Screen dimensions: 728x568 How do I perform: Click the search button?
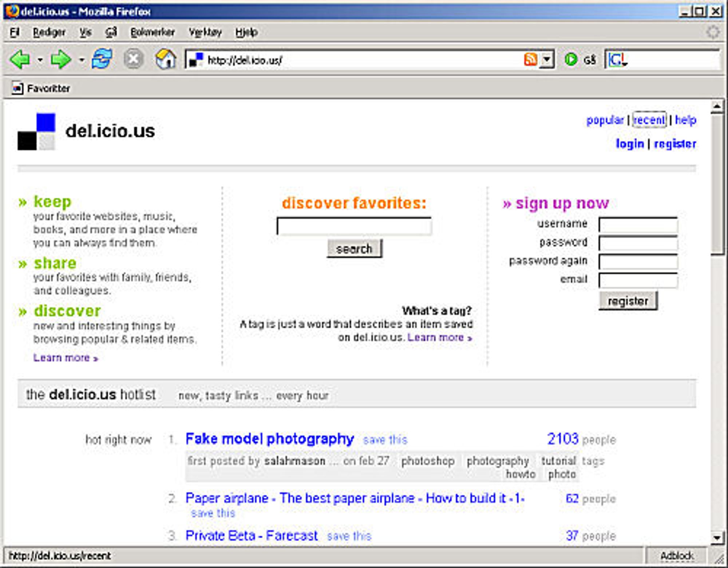(x=355, y=249)
